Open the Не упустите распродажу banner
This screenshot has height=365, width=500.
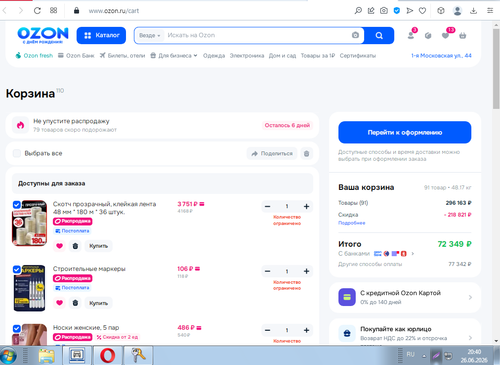162,125
